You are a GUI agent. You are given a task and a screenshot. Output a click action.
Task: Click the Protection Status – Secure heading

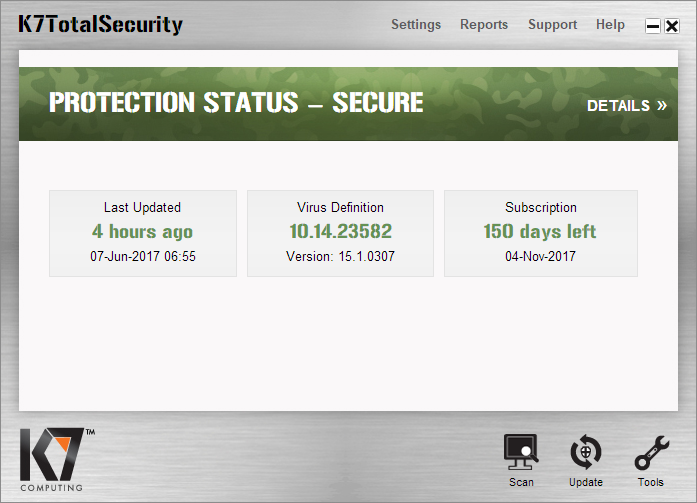click(x=236, y=102)
